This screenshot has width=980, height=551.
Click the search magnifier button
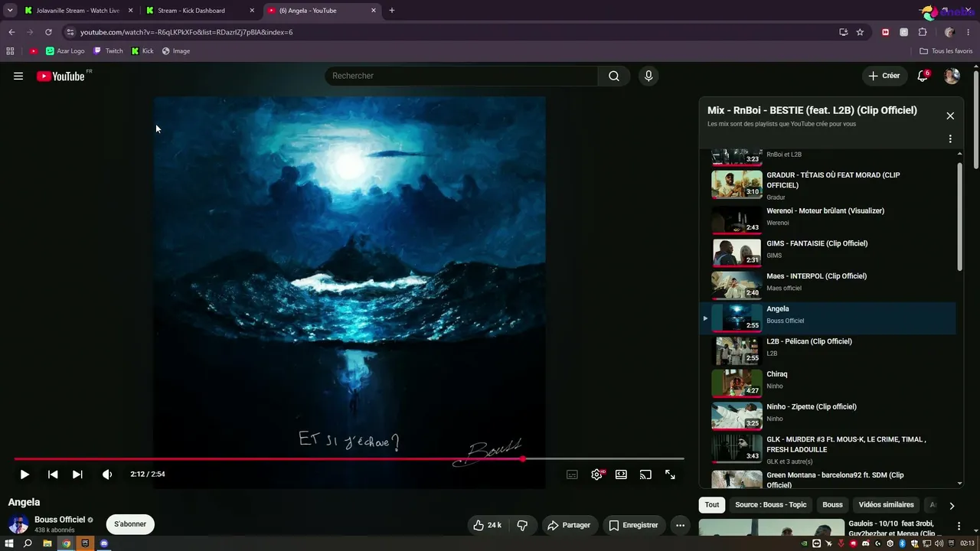click(x=614, y=76)
